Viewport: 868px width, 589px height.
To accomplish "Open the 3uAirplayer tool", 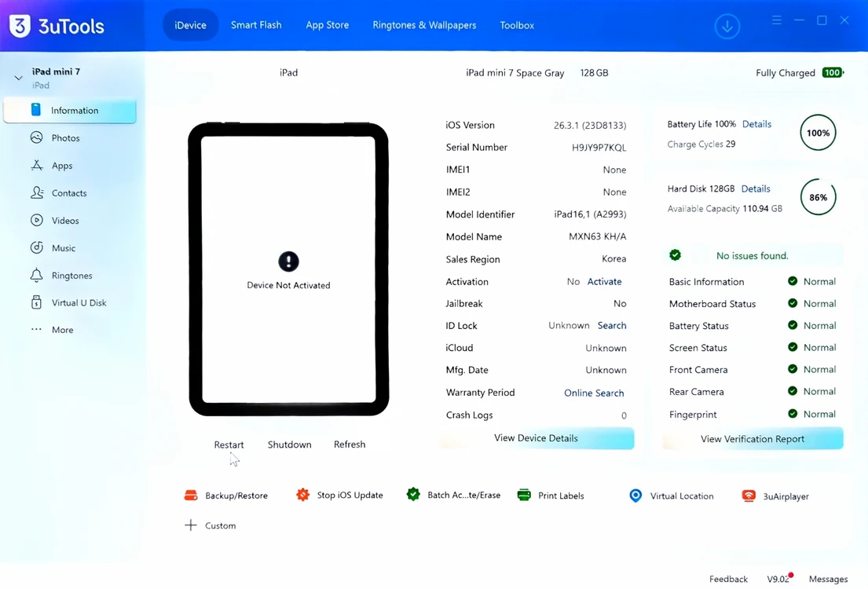I will click(x=775, y=496).
